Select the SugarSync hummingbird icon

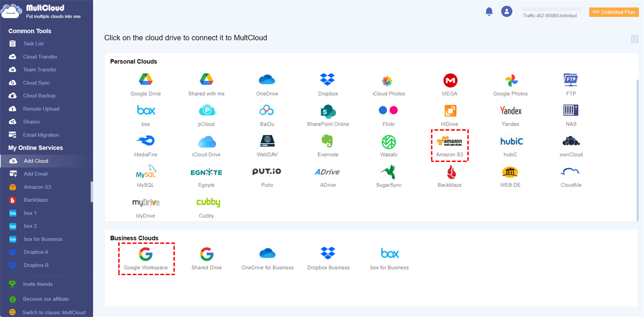[x=389, y=172]
